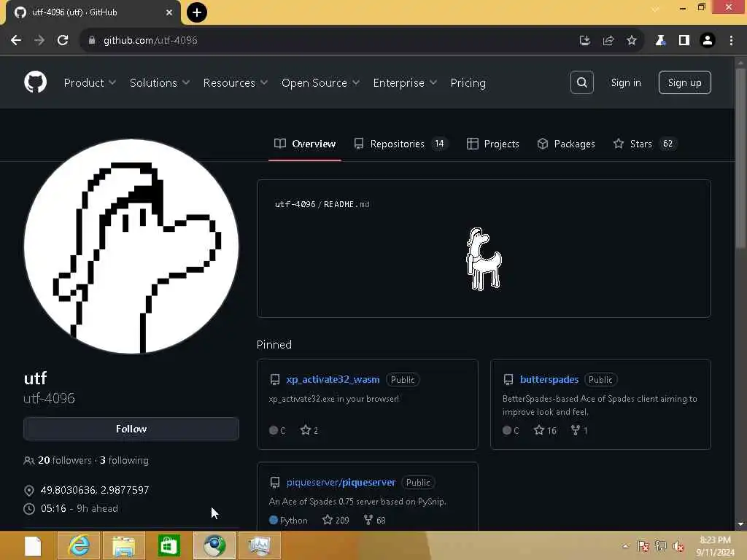Click the utf-4096 / README.md label
Image resolution: width=747 pixels, height=560 pixels.
pyautogui.click(x=322, y=204)
